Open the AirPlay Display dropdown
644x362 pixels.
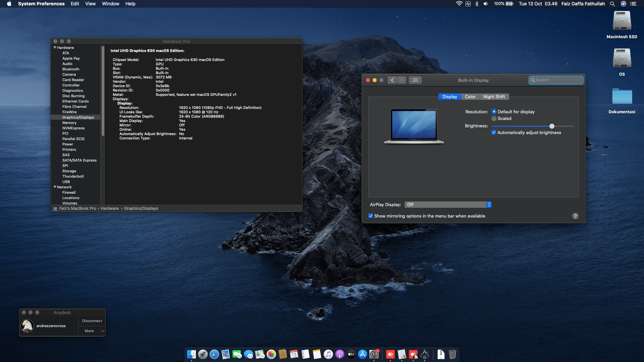pyautogui.click(x=448, y=204)
